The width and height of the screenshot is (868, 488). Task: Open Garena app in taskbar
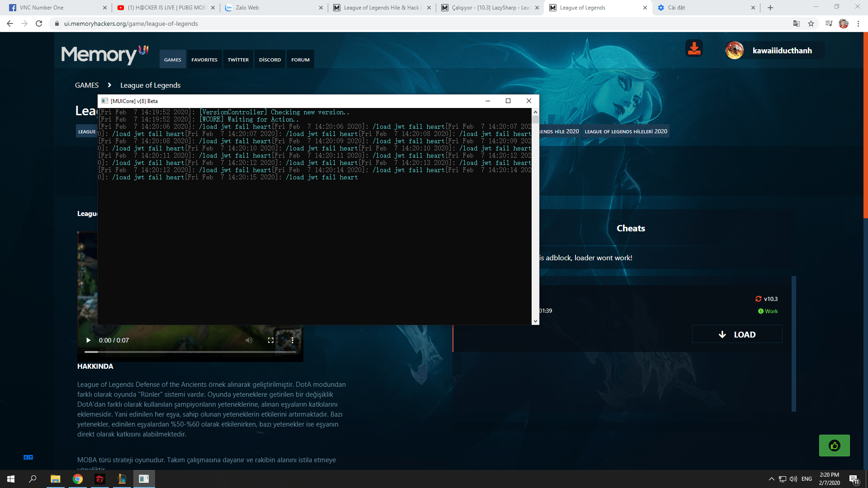point(100,479)
